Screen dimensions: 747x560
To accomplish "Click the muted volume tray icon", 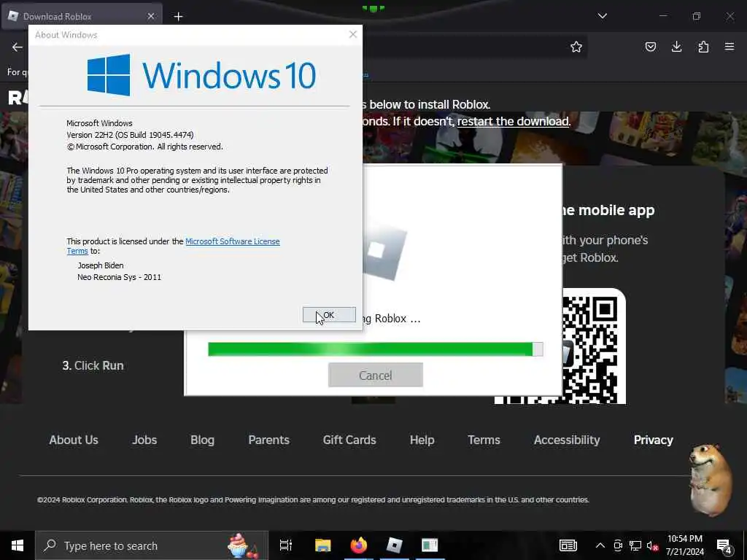I will click(652, 545).
